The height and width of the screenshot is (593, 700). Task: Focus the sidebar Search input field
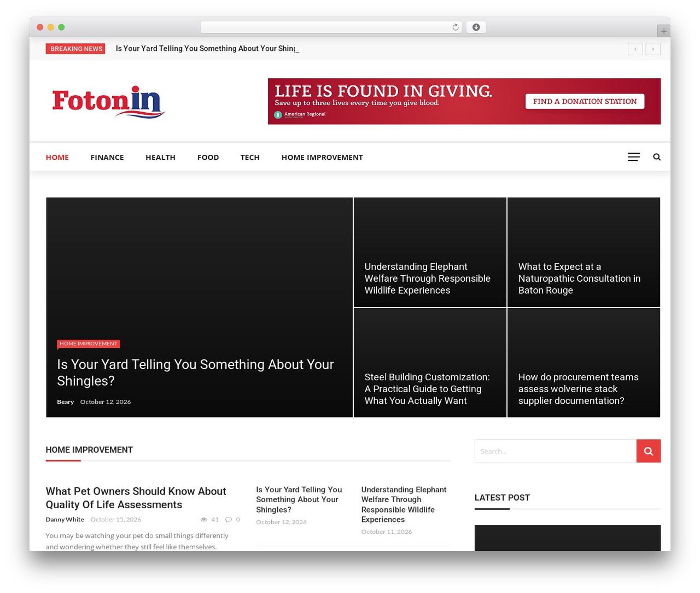tap(556, 451)
